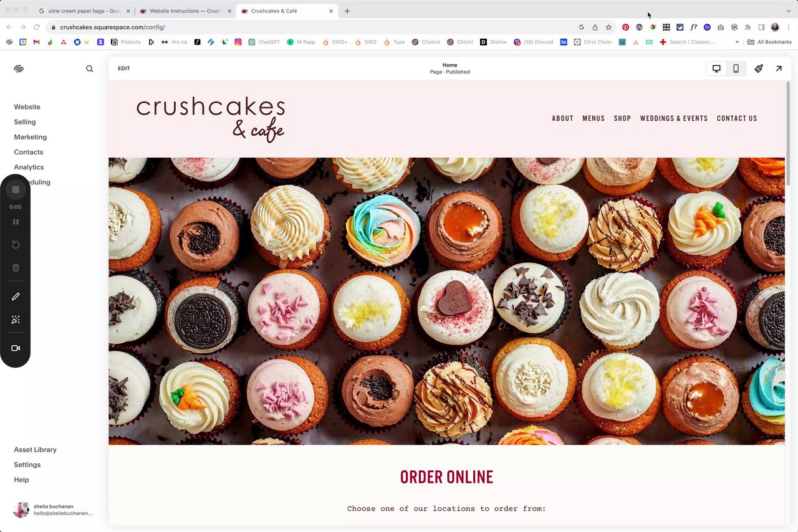This screenshot has width=798, height=532.
Task: Open WEDDINGS & EVENTS nav link
Action: 674,118
